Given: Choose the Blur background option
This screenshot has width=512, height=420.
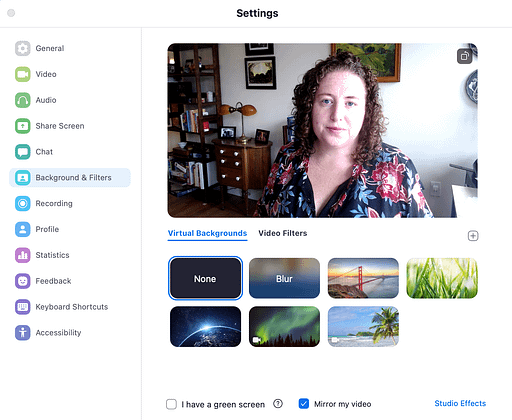Looking at the screenshot, I should click(284, 278).
